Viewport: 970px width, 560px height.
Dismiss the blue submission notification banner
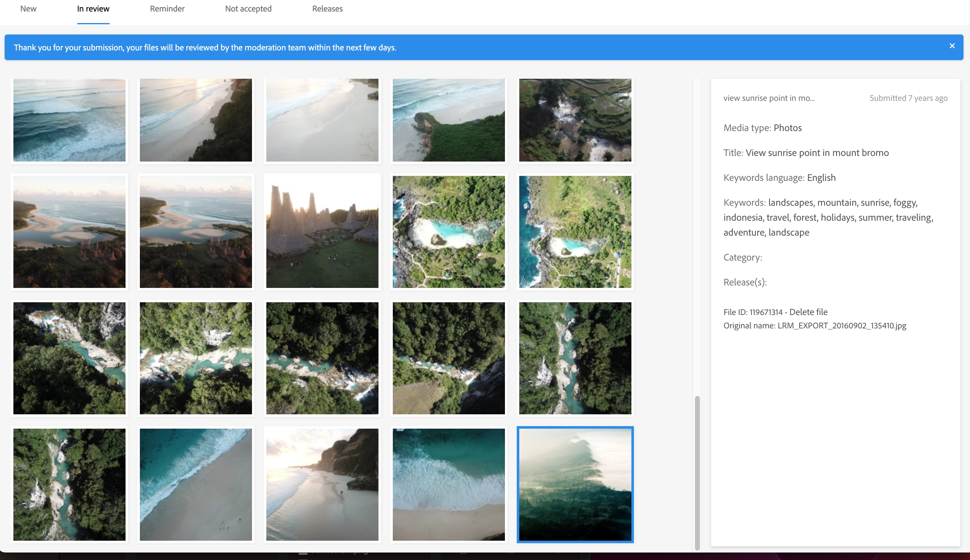[952, 46]
